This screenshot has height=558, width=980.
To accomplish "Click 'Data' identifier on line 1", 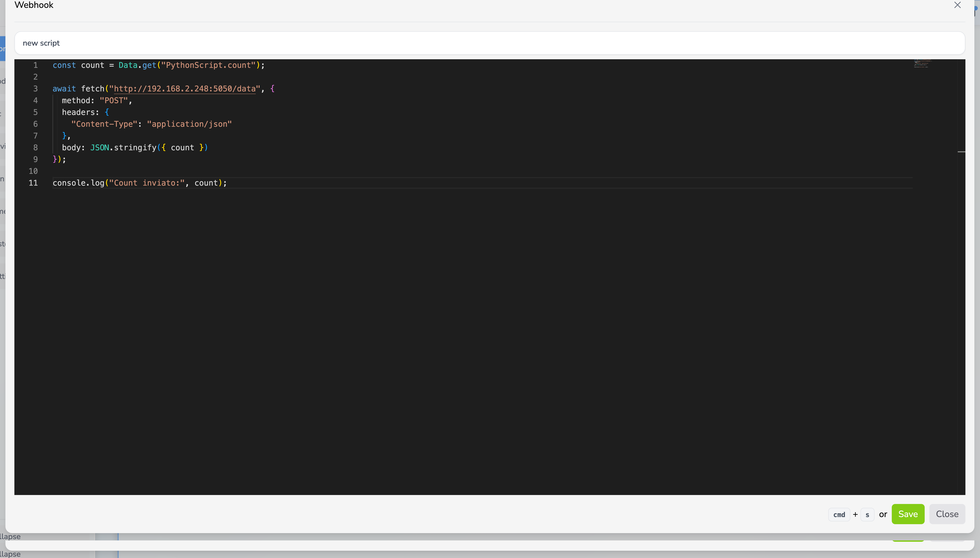I will (x=128, y=65).
